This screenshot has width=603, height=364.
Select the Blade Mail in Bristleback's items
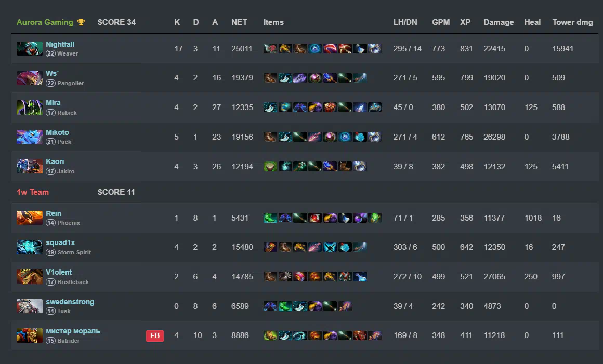pyautogui.click(x=285, y=277)
